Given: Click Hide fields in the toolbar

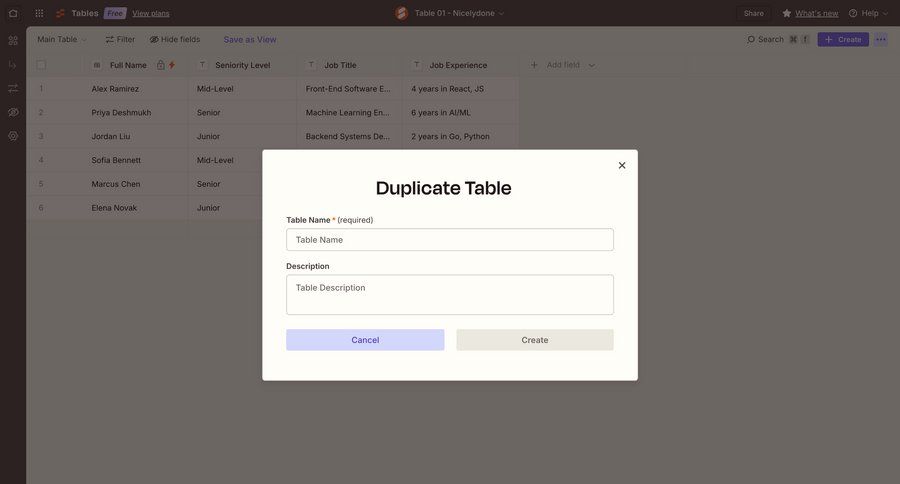Looking at the screenshot, I should tap(175, 39).
